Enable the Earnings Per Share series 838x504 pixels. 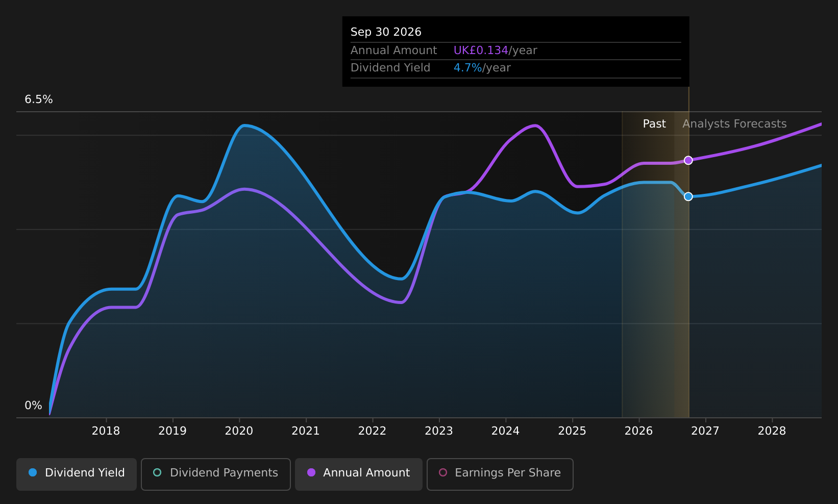click(x=500, y=474)
